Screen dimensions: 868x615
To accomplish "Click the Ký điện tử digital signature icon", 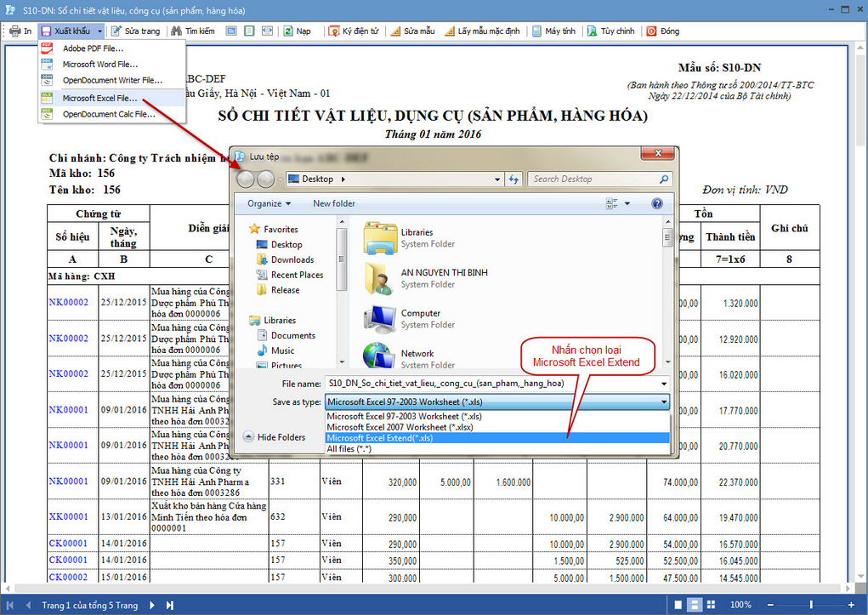I will click(333, 31).
